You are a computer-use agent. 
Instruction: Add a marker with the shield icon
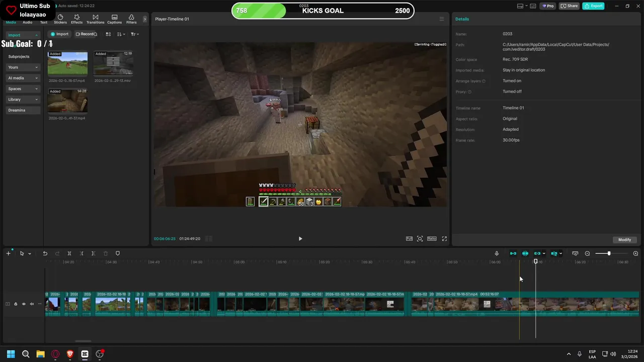[x=118, y=253]
